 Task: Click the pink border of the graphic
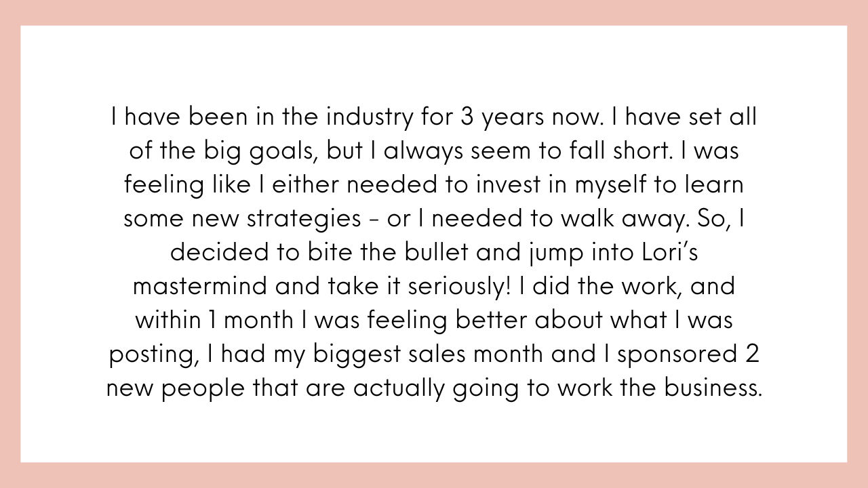point(434,12)
